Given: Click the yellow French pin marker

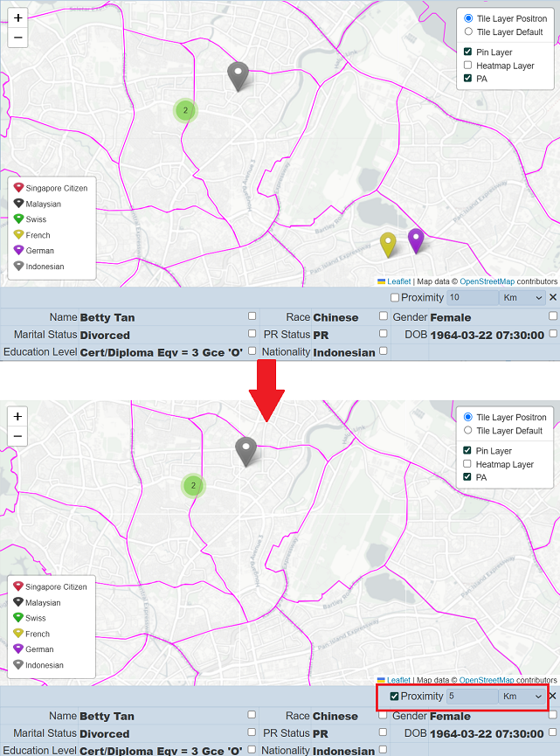Looking at the screenshot, I should pos(388,245).
